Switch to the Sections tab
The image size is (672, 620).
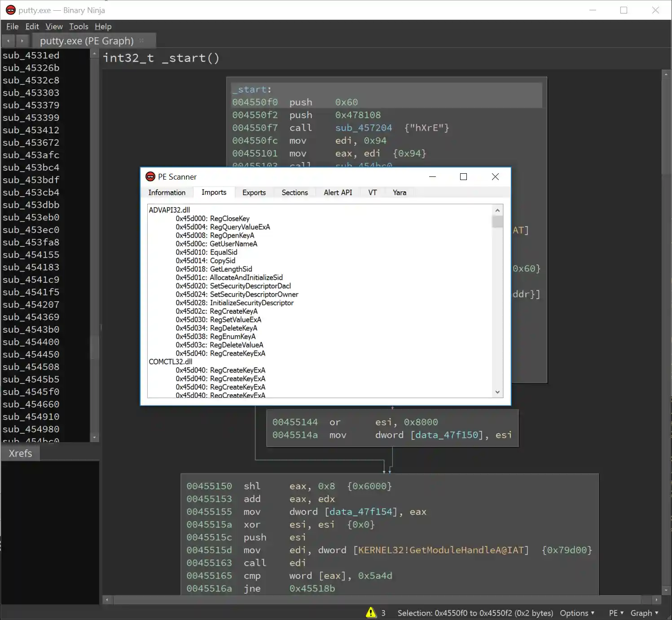tap(294, 193)
